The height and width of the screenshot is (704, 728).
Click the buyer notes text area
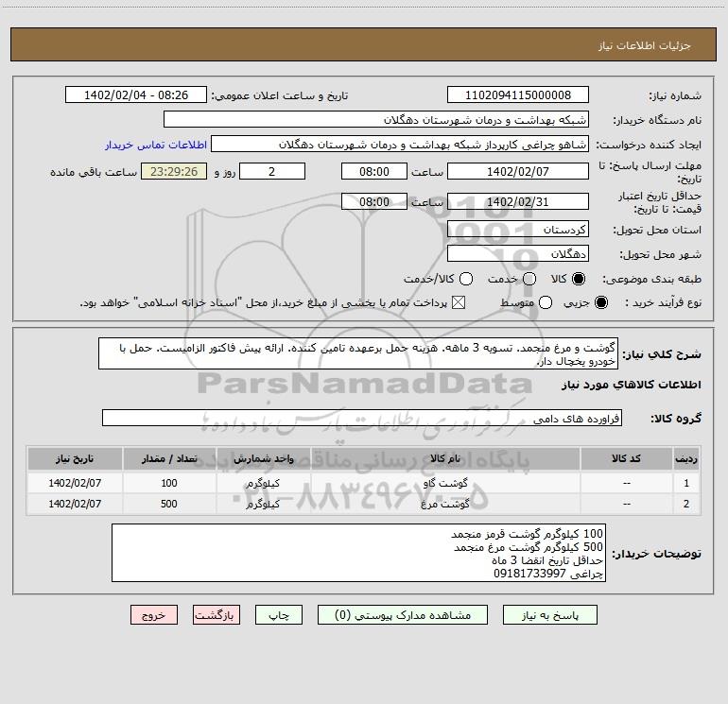pos(358,553)
